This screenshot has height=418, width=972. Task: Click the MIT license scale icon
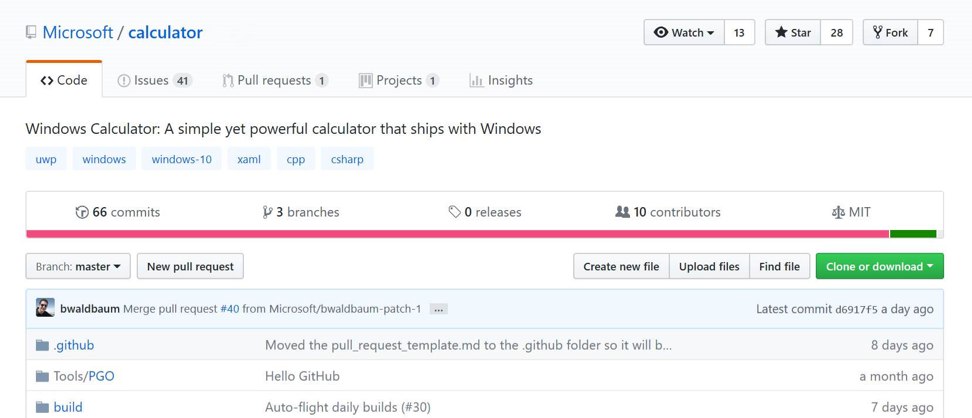click(x=838, y=212)
